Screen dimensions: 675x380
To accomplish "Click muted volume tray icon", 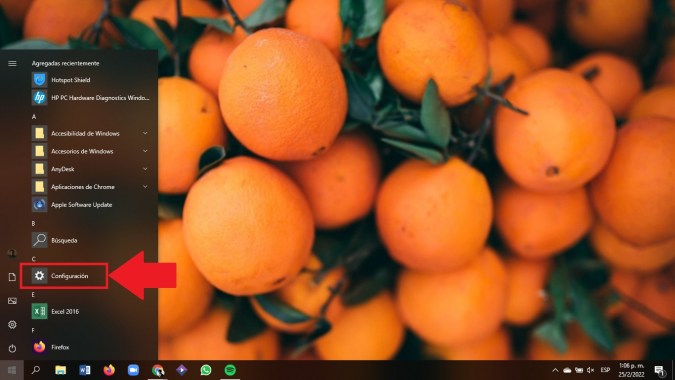I will click(591, 370).
